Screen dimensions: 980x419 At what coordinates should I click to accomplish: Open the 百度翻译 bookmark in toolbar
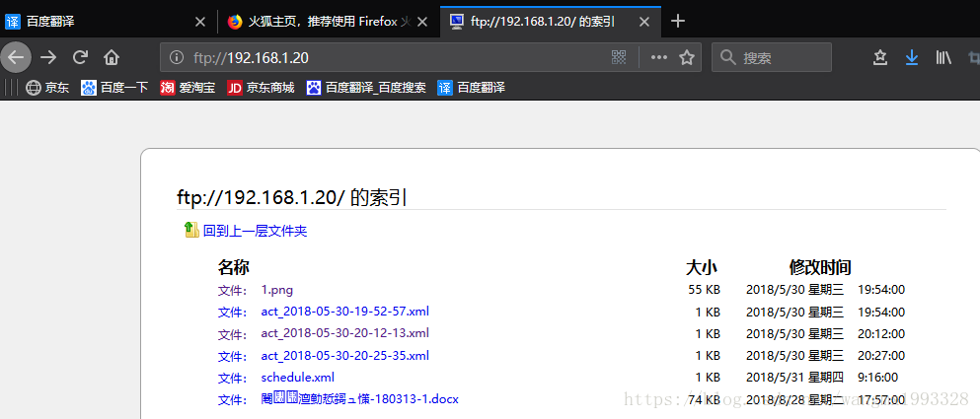pyautogui.click(x=472, y=88)
